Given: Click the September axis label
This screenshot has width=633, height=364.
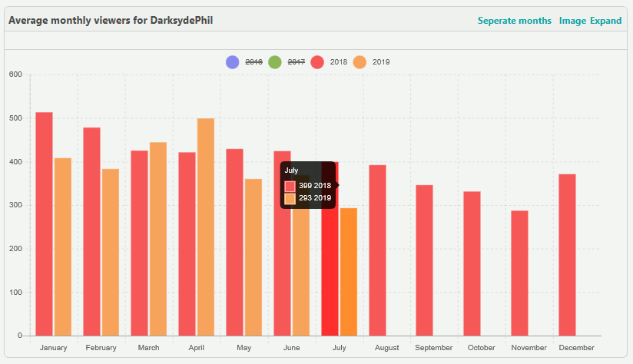Looking at the screenshot, I should tap(434, 347).
